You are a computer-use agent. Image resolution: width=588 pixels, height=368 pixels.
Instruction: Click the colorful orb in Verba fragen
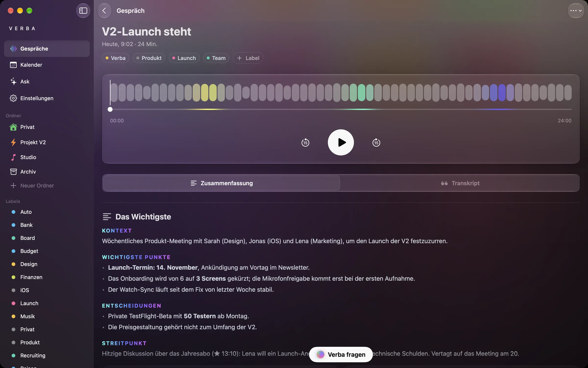pyautogui.click(x=320, y=355)
